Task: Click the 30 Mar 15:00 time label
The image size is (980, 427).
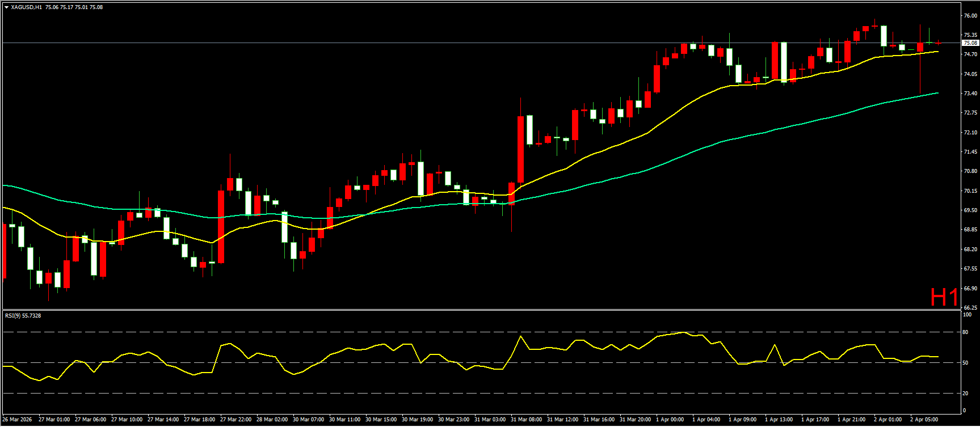Action: pyautogui.click(x=381, y=420)
